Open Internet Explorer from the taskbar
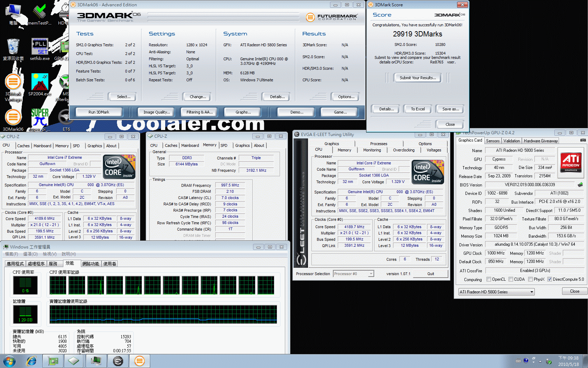The width and height of the screenshot is (588, 368). pyautogui.click(x=31, y=361)
